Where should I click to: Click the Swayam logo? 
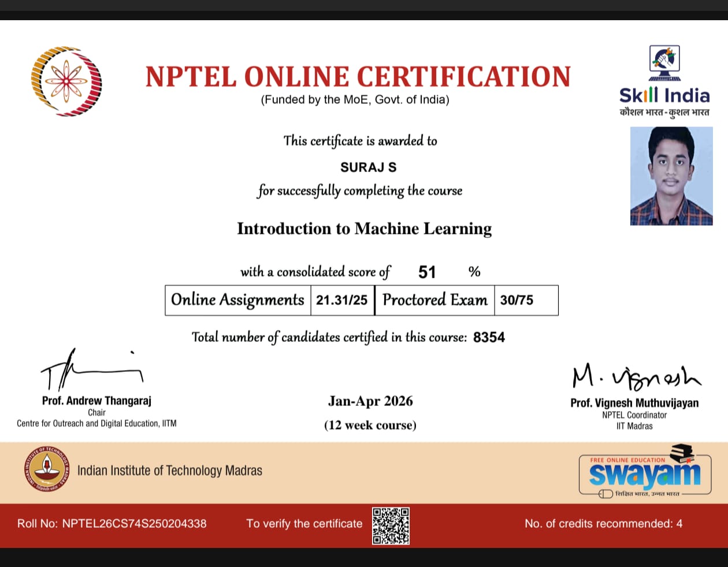[x=645, y=471]
